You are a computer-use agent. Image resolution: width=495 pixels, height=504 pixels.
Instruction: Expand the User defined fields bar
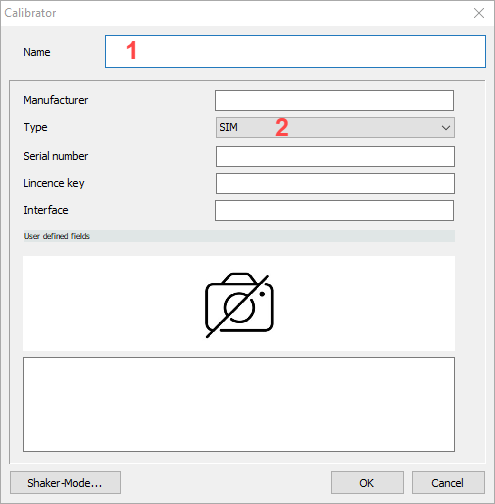pos(239,236)
